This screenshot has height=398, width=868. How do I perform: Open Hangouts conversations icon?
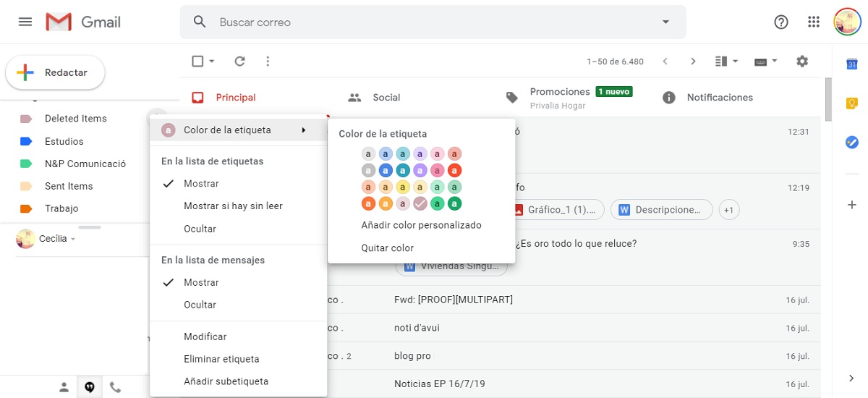click(90, 387)
